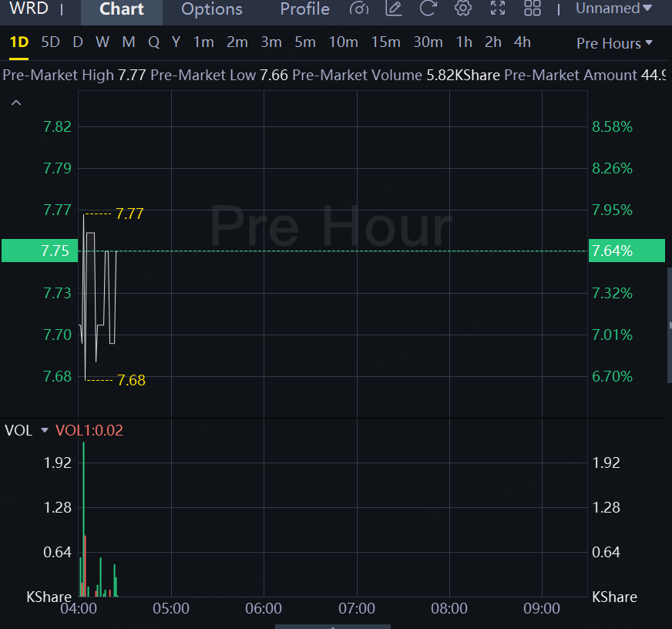This screenshot has height=629, width=672.
Task: Switch to the W weekly interval
Action: [102, 42]
